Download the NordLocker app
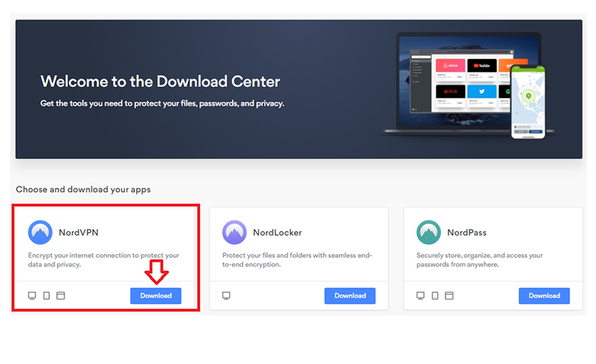This screenshot has height=364, width=596. coord(350,296)
